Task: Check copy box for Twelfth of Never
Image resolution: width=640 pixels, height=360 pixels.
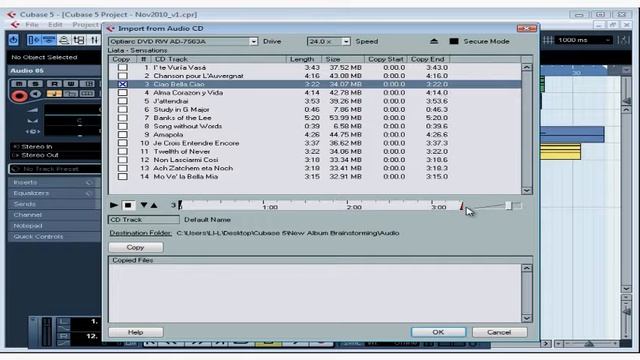Action: point(122,151)
